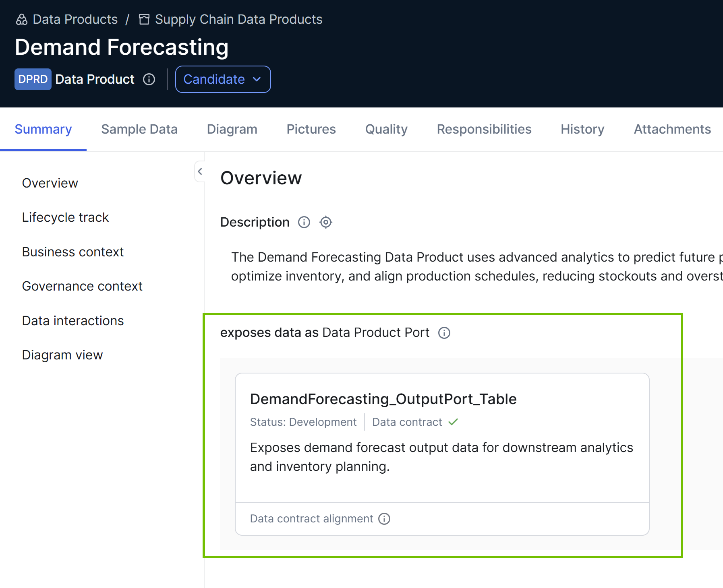Click the DPRD asset type badge
Image resolution: width=723 pixels, height=588 pixels.
click(33, 79)
